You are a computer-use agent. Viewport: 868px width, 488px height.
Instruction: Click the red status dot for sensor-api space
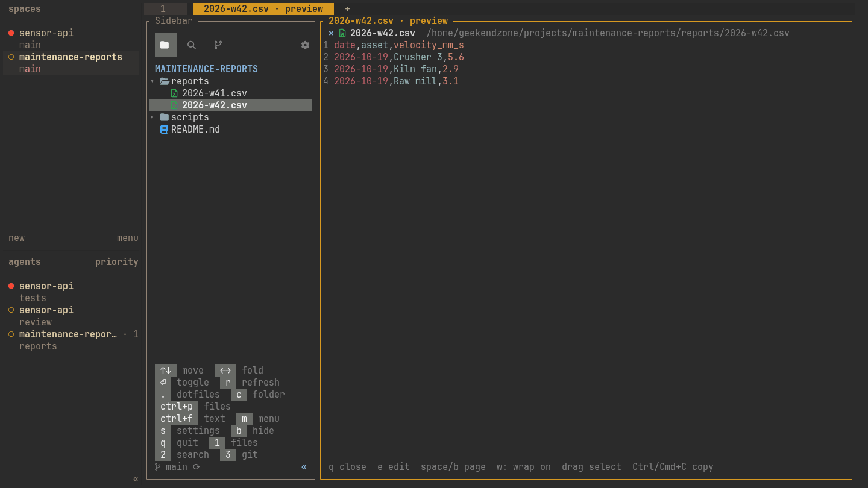coord(11,33)
